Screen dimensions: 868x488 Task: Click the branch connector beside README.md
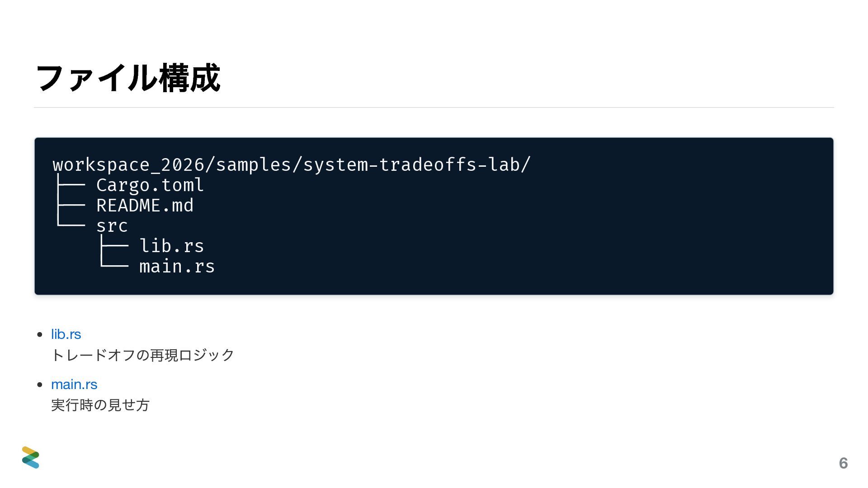[x=71, y=206]
